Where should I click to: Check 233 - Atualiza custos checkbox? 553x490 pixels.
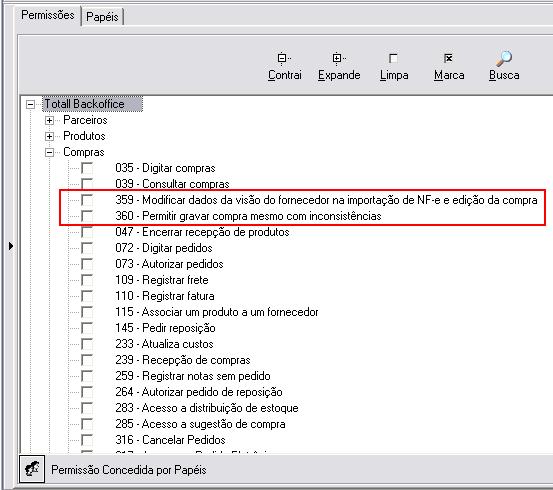pyautogui.click(x=87, y=344)
